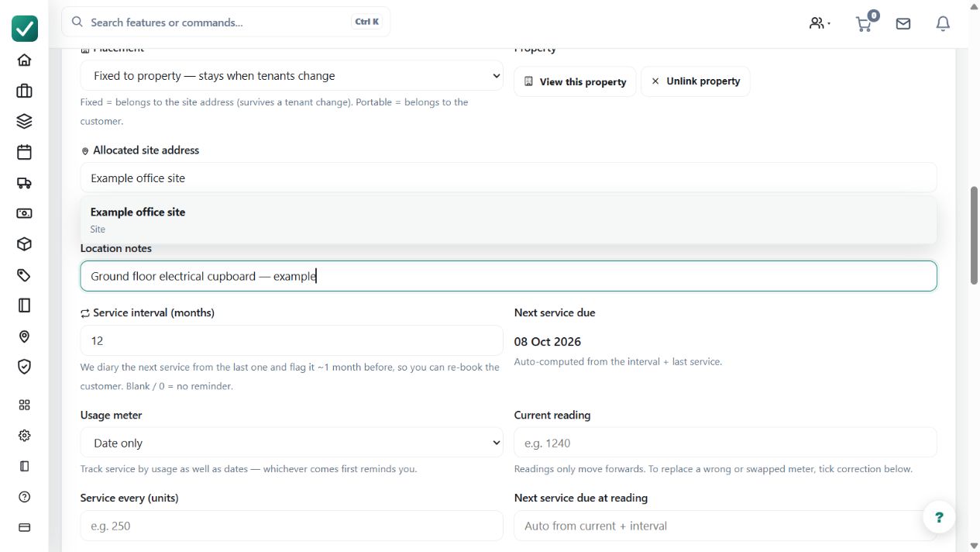Viewport: 980px width, 552px height.
Task: Click Unlink property button
Action: (x=695, y=81)
